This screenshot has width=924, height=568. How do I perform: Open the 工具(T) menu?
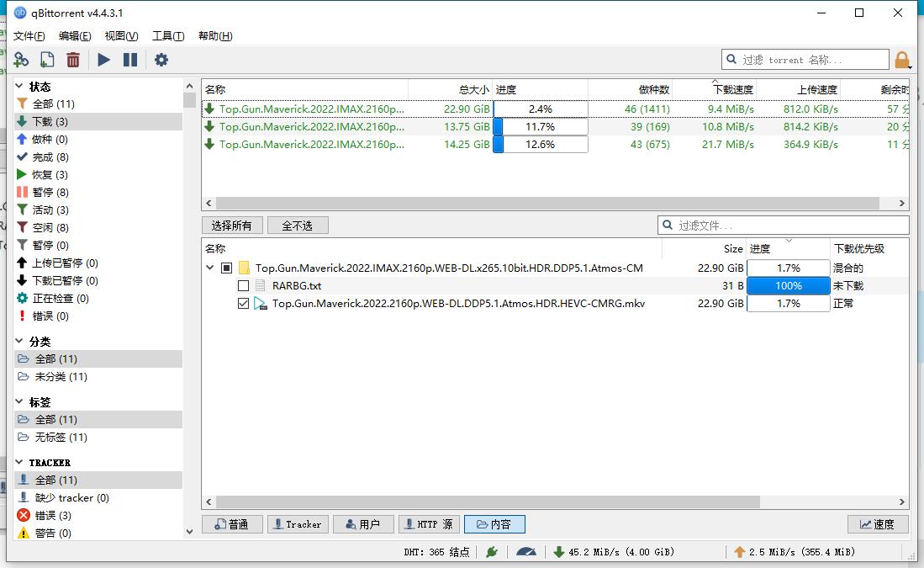coord(168,36)
